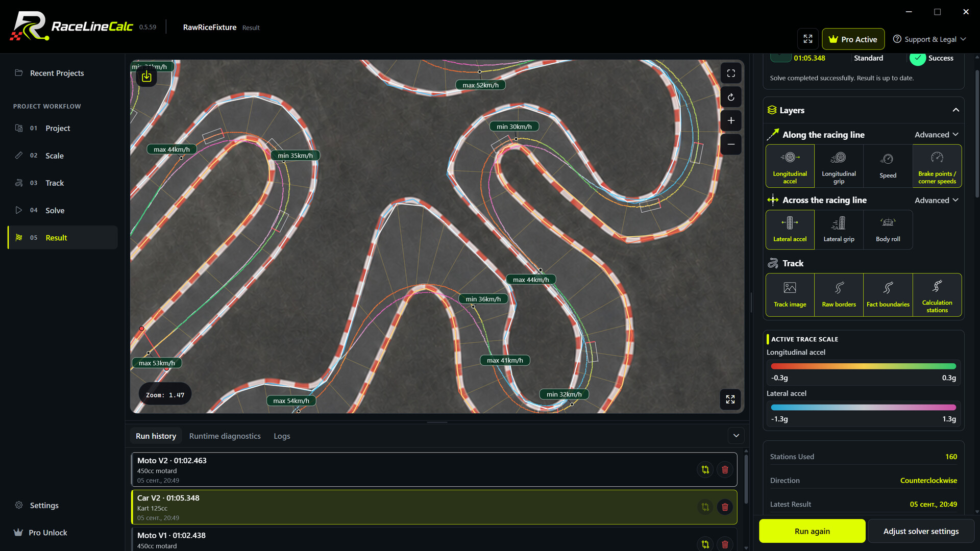The image size is (980, 551).
Task: Open Advanced options for Along racing line
Action: [937, 135]
